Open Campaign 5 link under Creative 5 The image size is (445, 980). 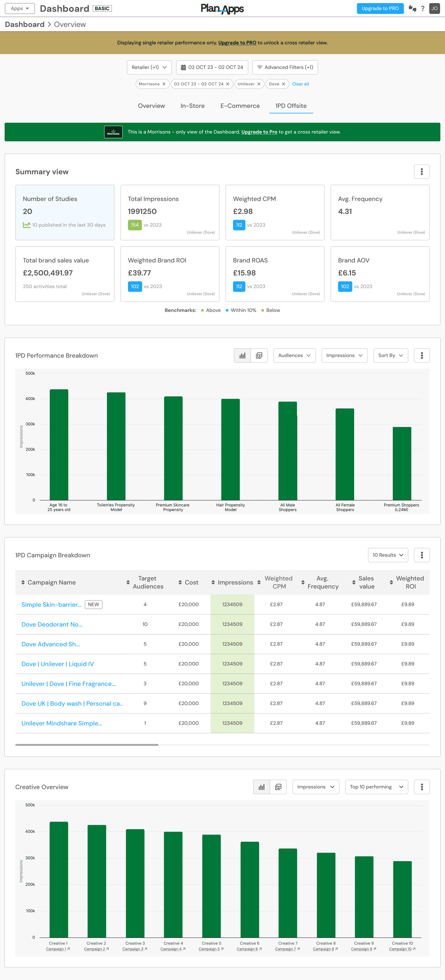click(211, 949)
